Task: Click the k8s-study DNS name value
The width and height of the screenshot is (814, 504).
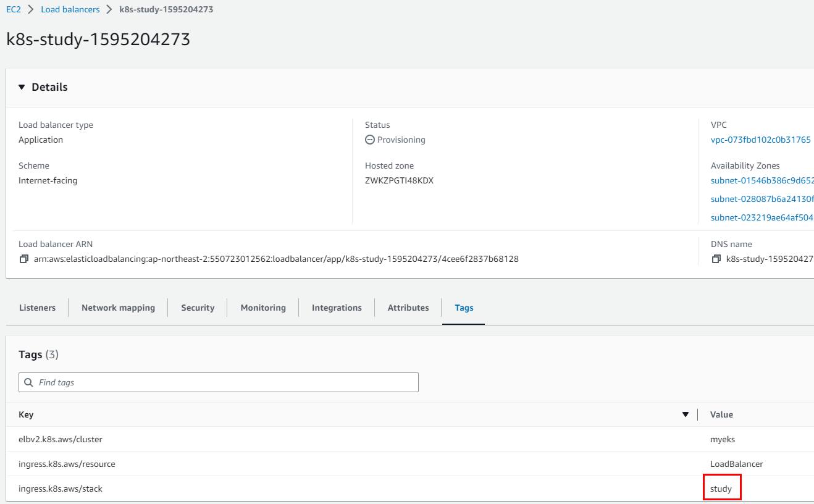Action: pos(770,259)
